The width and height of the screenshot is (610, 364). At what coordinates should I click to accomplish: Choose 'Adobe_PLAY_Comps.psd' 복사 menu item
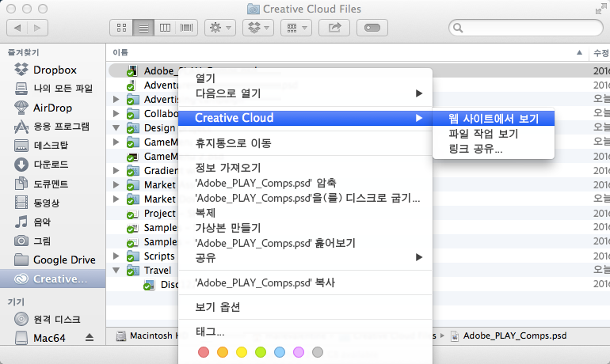pyautogui.click(x=305, y=282)
